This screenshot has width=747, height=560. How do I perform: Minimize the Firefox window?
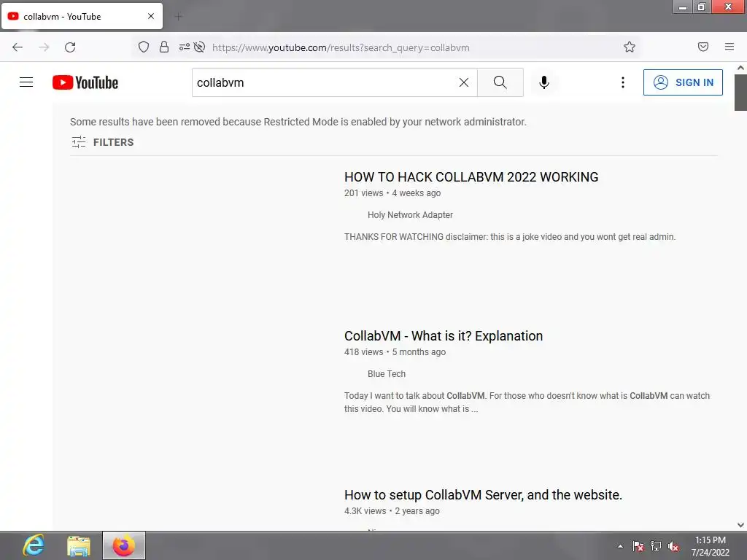coord(683,7)
